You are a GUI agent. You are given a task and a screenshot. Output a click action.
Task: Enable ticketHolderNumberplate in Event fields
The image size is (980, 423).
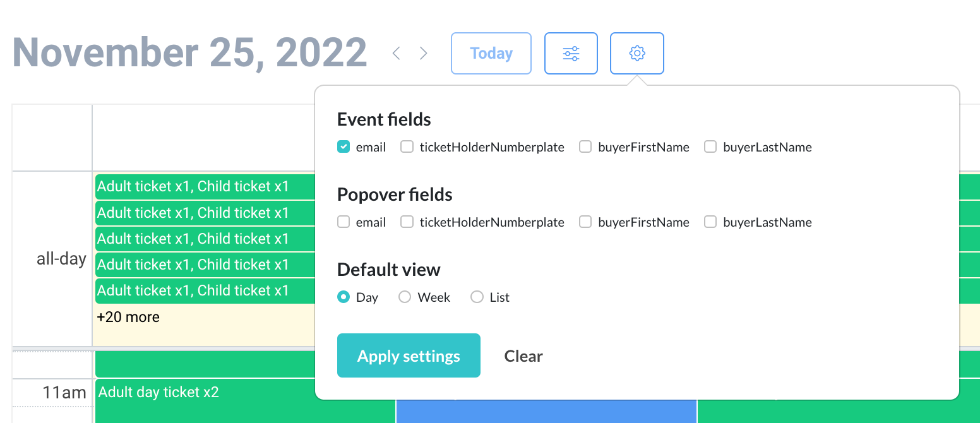[x=407, y=147]
